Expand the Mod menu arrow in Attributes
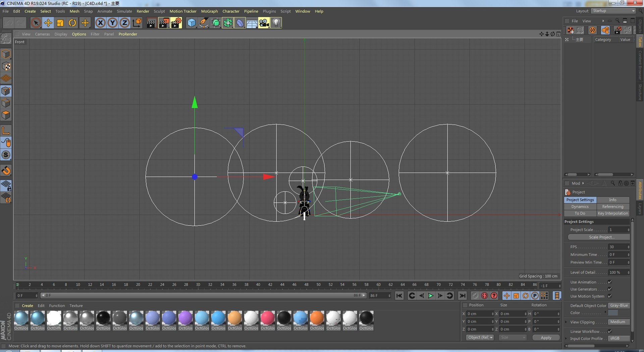 [583, 183]
